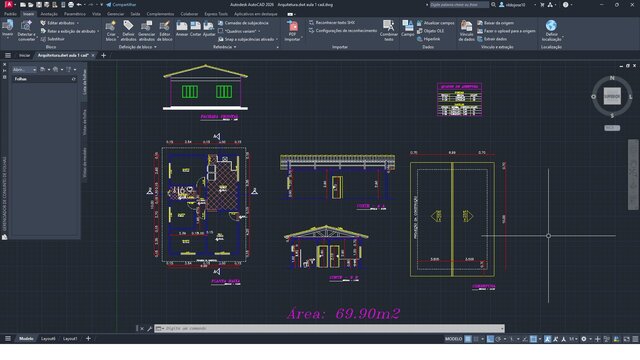Click the search magnifier icon in title bar
This screenshot has height=360, width=640.
493,5
